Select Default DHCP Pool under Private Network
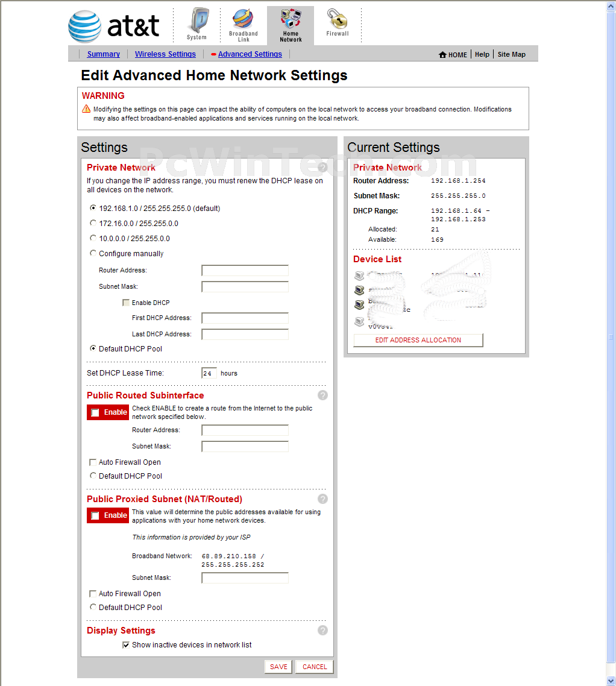 click(x=93, y=348)
